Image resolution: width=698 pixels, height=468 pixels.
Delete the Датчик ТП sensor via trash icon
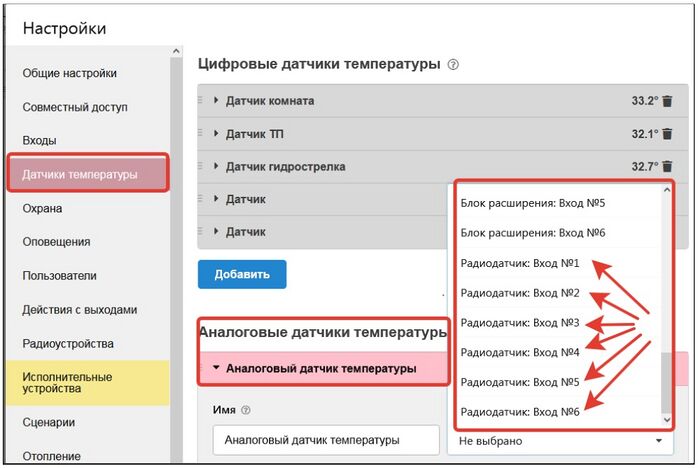(x=667, y=134)
